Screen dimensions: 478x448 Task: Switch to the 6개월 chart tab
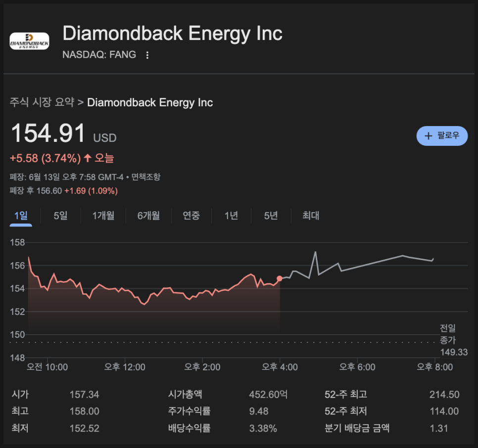(x=148, y=216)
